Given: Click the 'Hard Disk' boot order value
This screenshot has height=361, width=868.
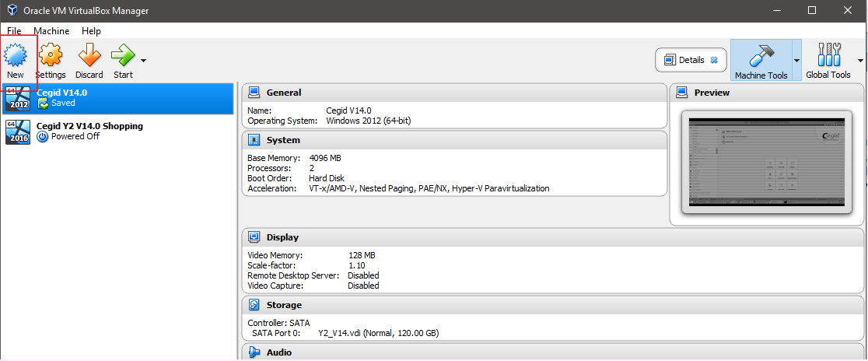Looking at the screenshot, I should click(326, 178).
